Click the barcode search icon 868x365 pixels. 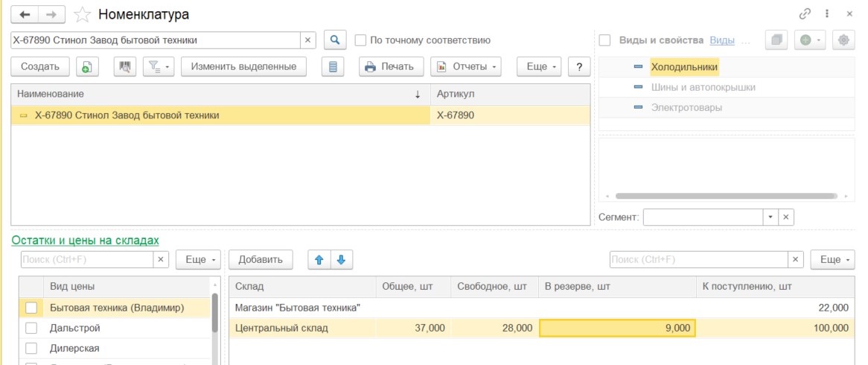[124, 66]
